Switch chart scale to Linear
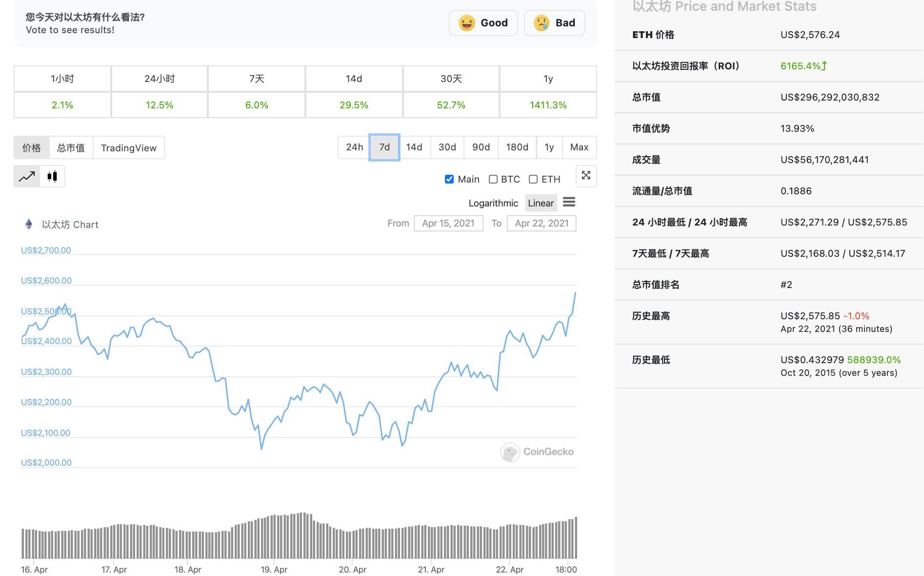This screenshot has width=924, height=576. tap(541, 203)
